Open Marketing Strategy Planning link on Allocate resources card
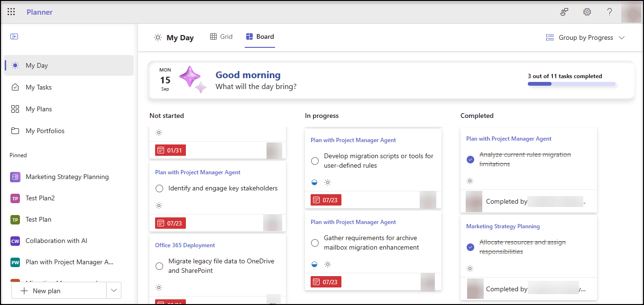Viewport: 644px width, 305px height. click(x=503, y=226)
